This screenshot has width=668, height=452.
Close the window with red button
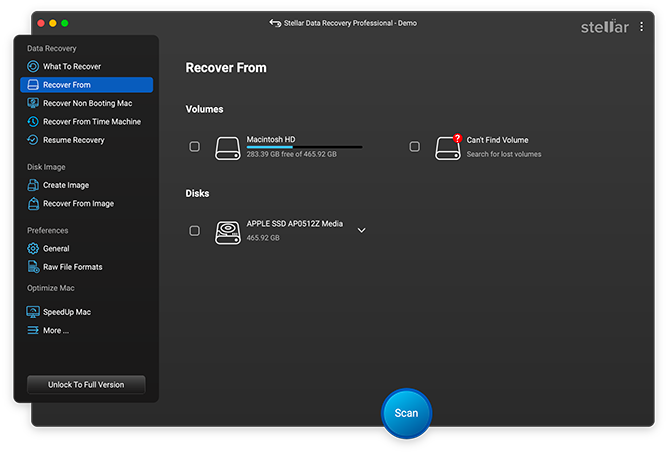point(41,23)
